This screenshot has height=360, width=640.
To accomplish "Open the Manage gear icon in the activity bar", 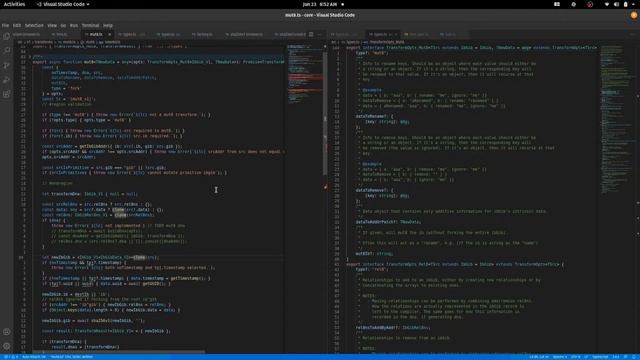I will click(x=7, y=346).
